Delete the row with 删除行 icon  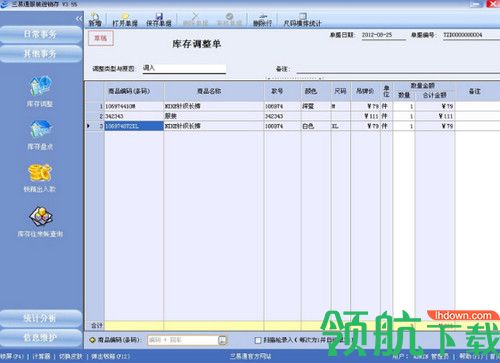[x=263, y=20]
